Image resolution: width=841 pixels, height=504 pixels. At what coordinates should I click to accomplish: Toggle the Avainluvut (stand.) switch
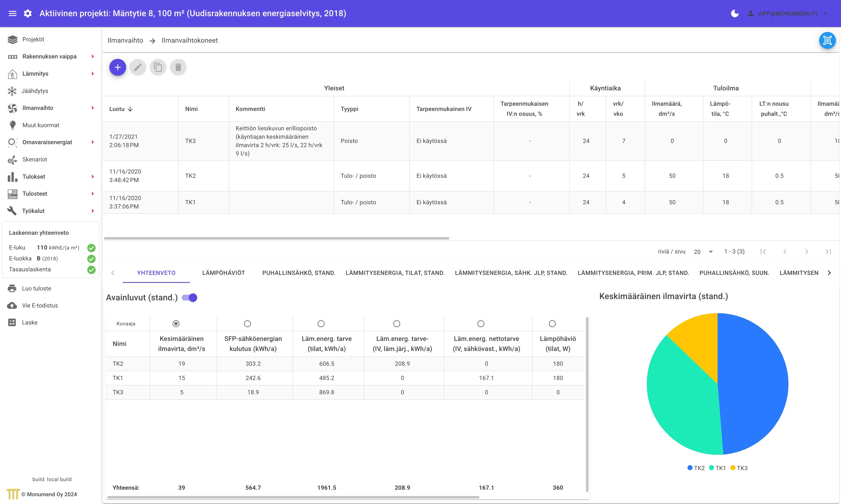pyautogui.click(x=189, y=298)
